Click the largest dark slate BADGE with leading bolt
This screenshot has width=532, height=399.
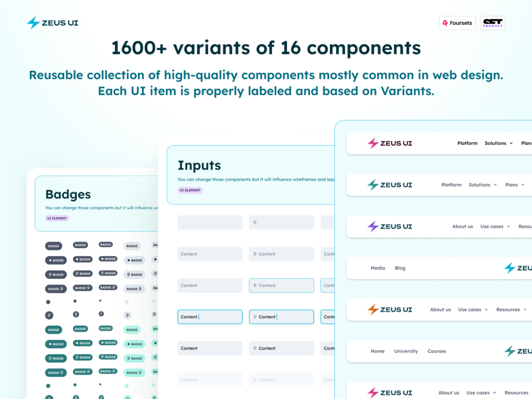click(x=56, y=275)
